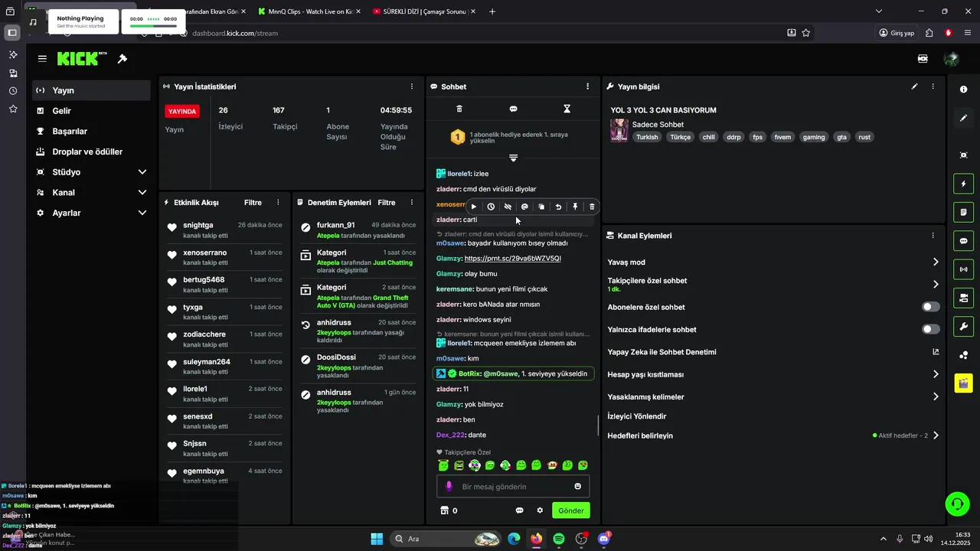The height and width of the screenshot is (551, 980).
Task: Open chat settings gear beside Gönder
Action: (540, 510)
